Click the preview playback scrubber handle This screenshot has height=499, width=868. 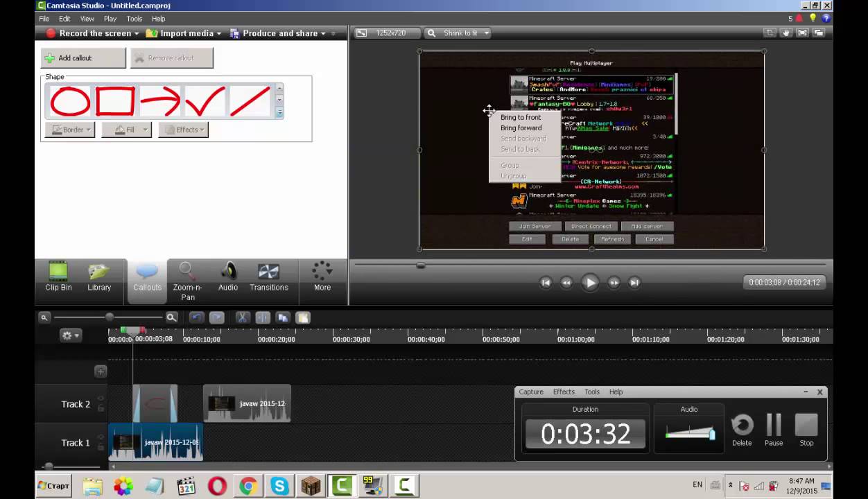tap(420, 265)
